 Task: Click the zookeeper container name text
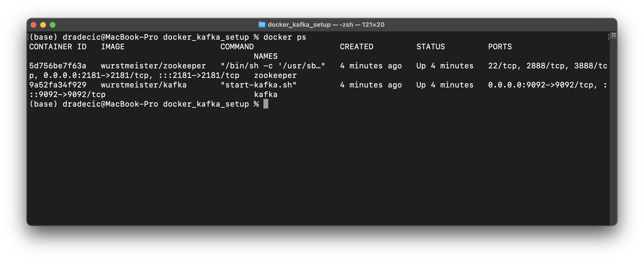pyautogui.click(x=275, y=75)
